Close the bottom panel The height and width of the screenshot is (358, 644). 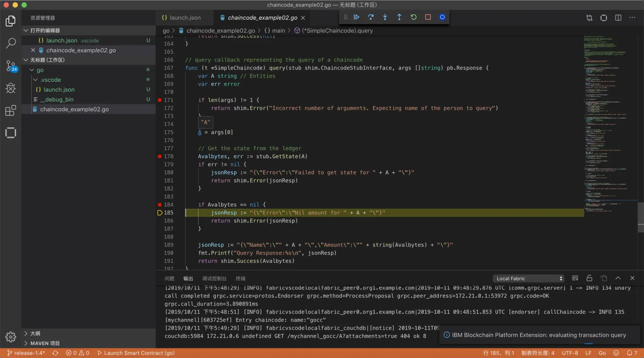(x=632, y=278)
